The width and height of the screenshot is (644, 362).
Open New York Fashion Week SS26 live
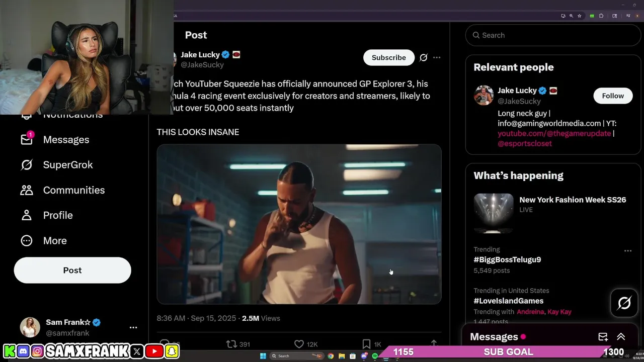click(573, 200)
